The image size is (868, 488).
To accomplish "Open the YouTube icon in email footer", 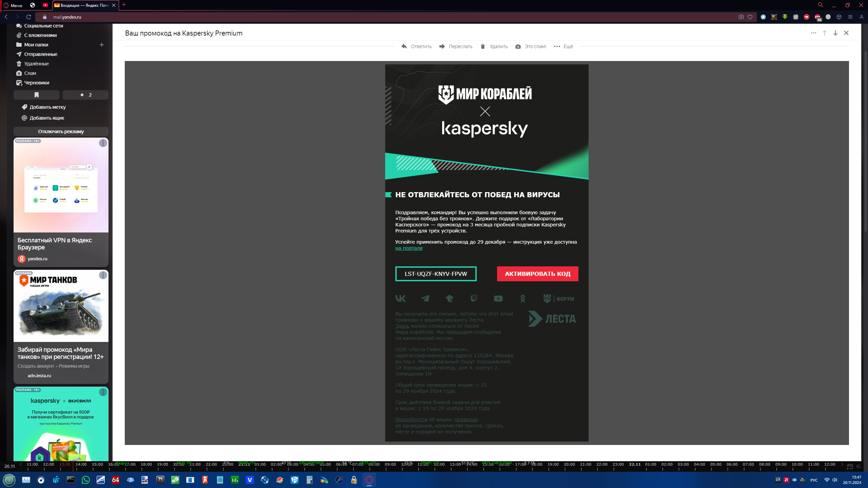I will point(498,299).
